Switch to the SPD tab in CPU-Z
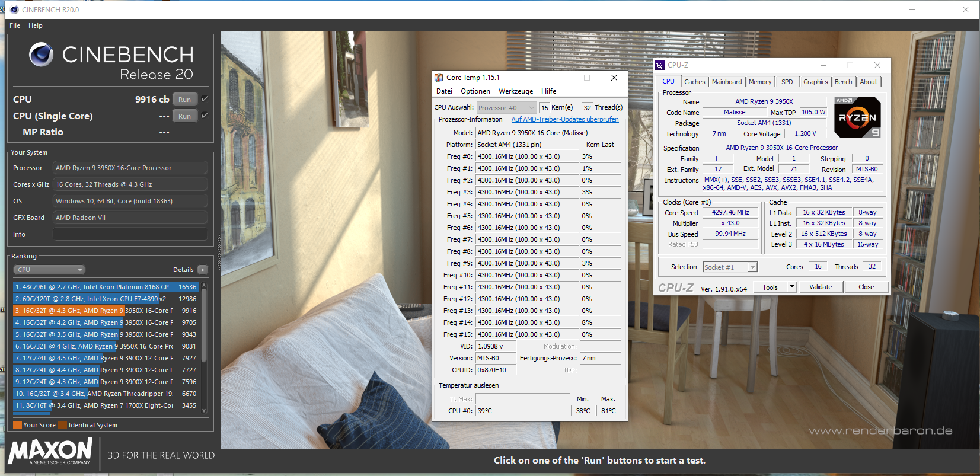 coord(787,82)
